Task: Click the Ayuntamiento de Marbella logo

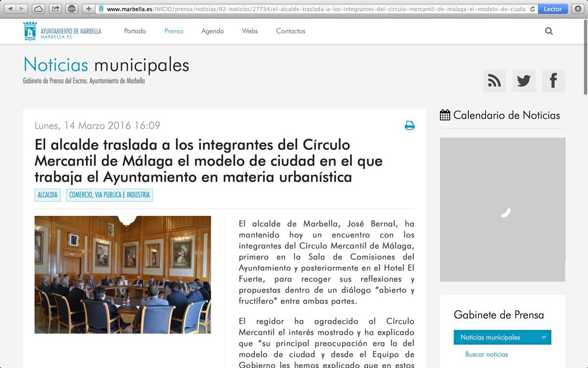Action: coord(62,31)
